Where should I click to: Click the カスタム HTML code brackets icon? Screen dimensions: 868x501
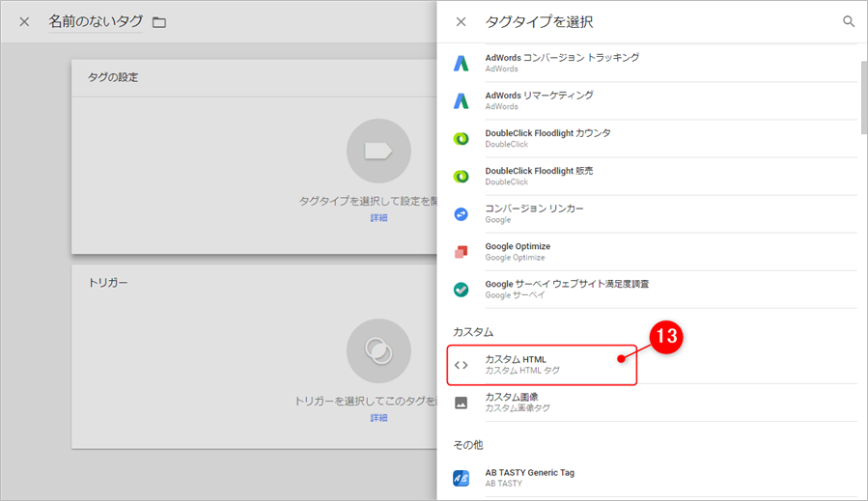pos(462,365)
